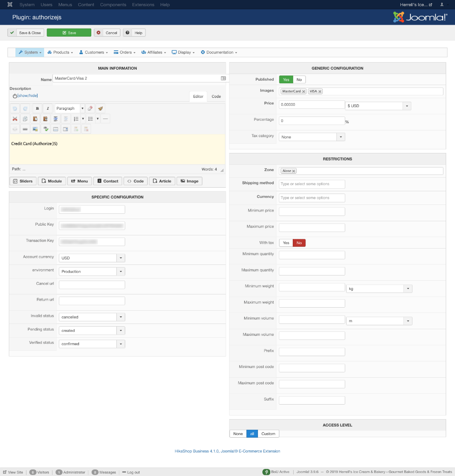Viewport: 455px width, 476px height.
Task: Click the Joomla icon in the top menu bar
Action: coord(10,4)
